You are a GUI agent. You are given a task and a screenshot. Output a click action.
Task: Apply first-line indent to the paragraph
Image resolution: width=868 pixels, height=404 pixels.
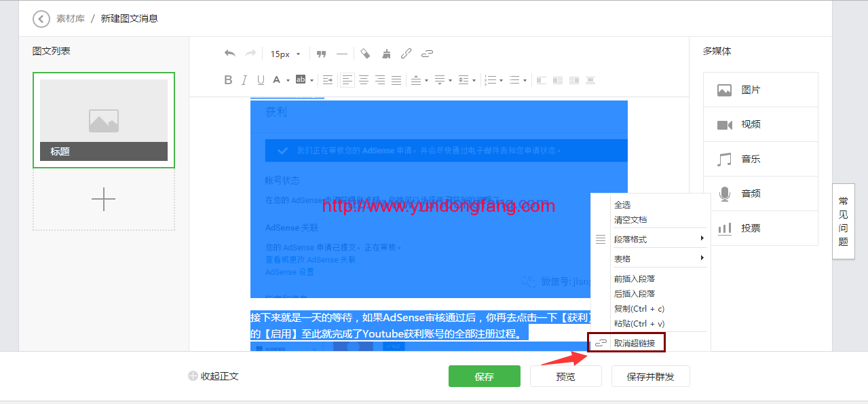328,80
